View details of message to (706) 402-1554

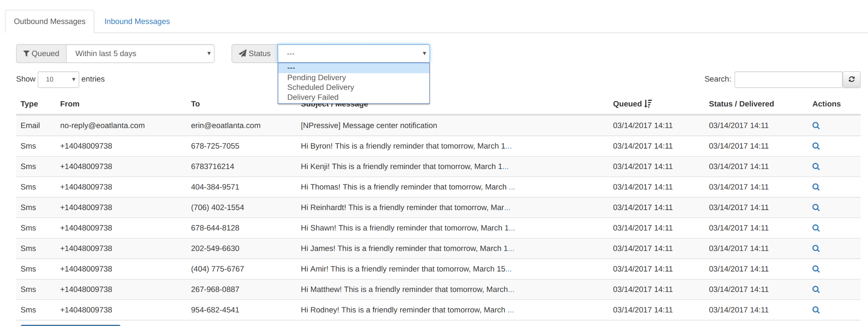(x=816, y=208)
